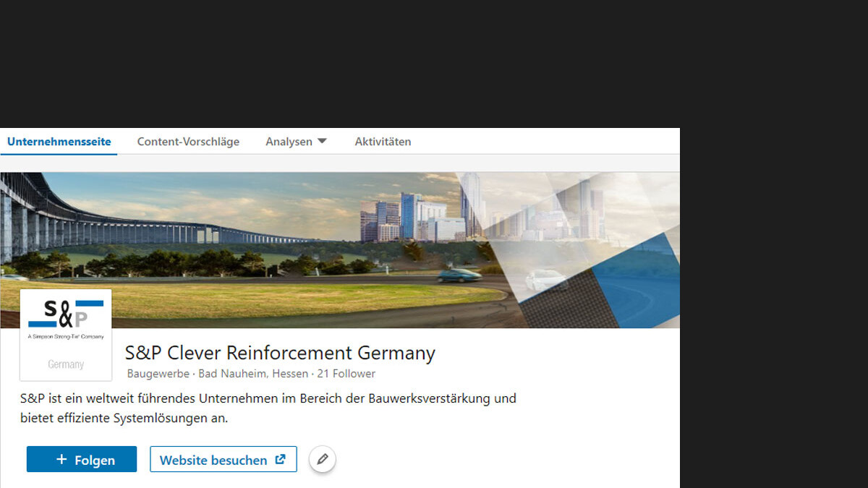Viewport: 868px width, 488px height.
Task: Click the Bad Nauheim, Hessen location text
Action: click(253, 374)
